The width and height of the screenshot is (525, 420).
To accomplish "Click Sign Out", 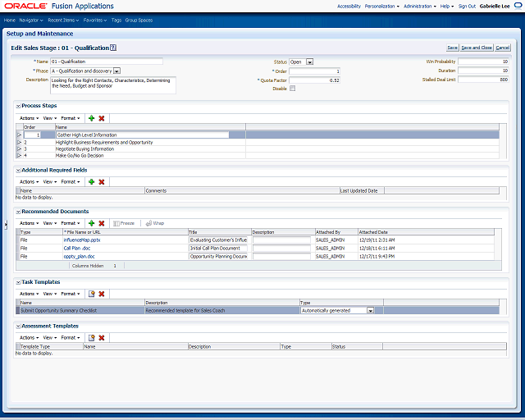I will [x=467, y=6].
